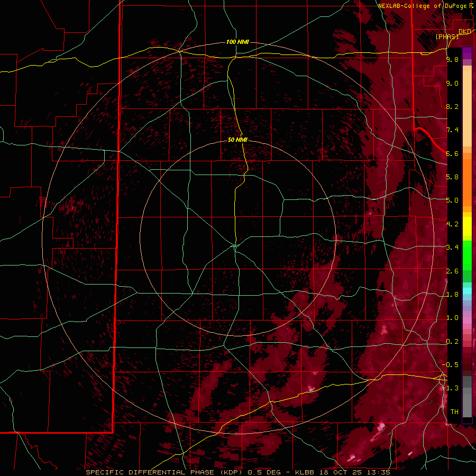Click the 4.2 legend value
The image size is (476, 476).
452,224
